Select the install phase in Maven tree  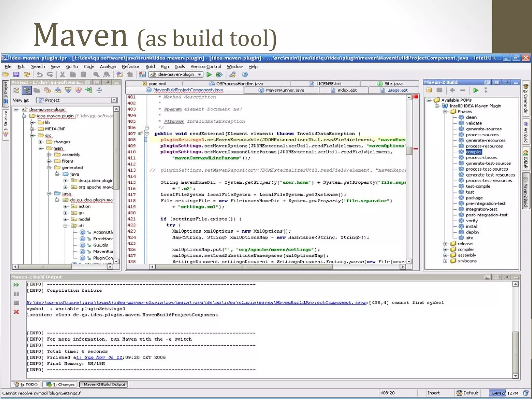coord(471,227)
